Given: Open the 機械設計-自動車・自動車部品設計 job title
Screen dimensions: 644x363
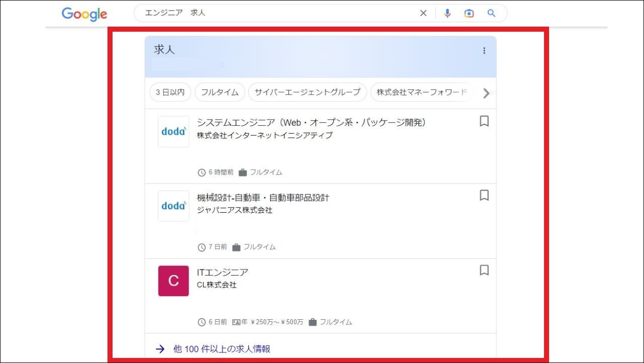Looking at the screenshot, I should 263,198.
